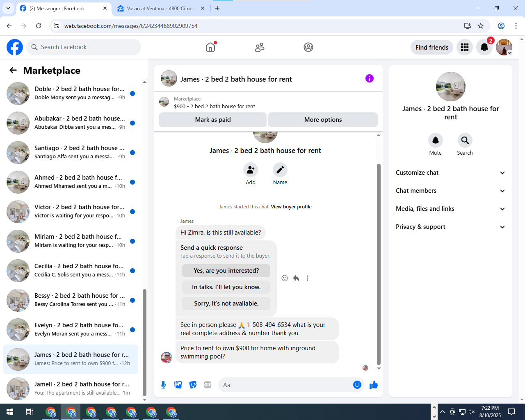Screen dimensions: 525x420
Task: Choose a sticker using the sticker icon
Action: pyautogui.click(x=193, y=385)
